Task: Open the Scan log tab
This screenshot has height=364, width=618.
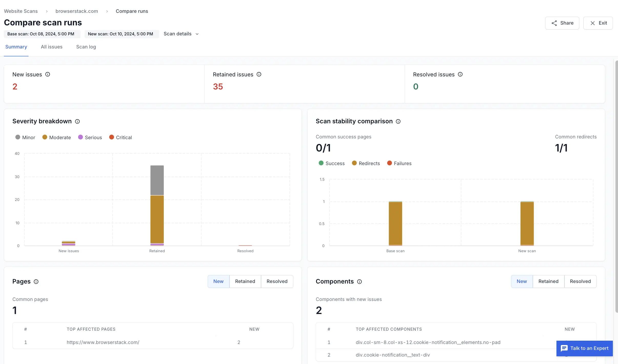Action: tap(86, 47)
